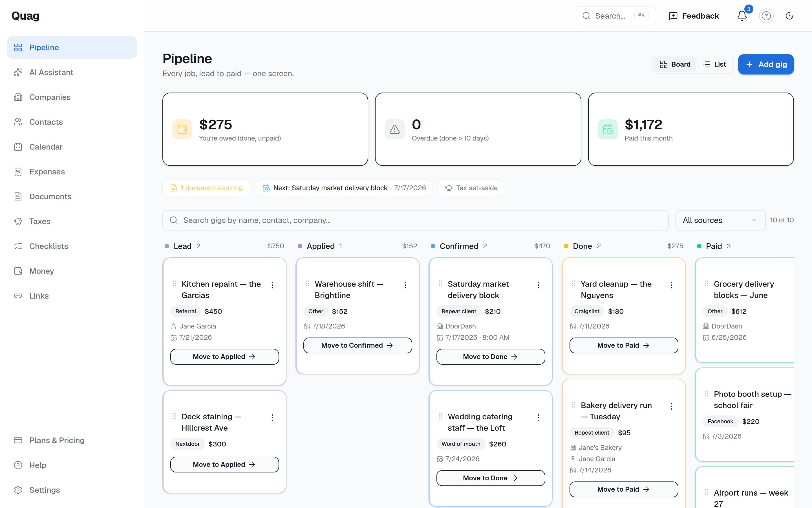Viewport: 812px width, 508px height.
Task: Open the 1 document expiring chip
Action: click(206, 188)
